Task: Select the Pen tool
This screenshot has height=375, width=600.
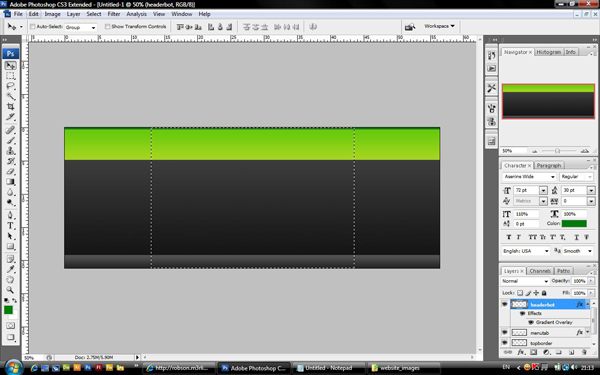Action: (11, 215)
